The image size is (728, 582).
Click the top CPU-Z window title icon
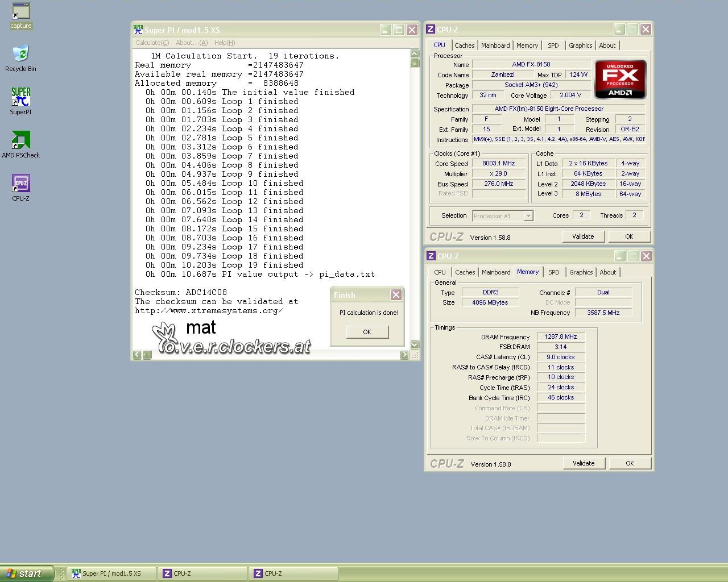tap(431, 30)
